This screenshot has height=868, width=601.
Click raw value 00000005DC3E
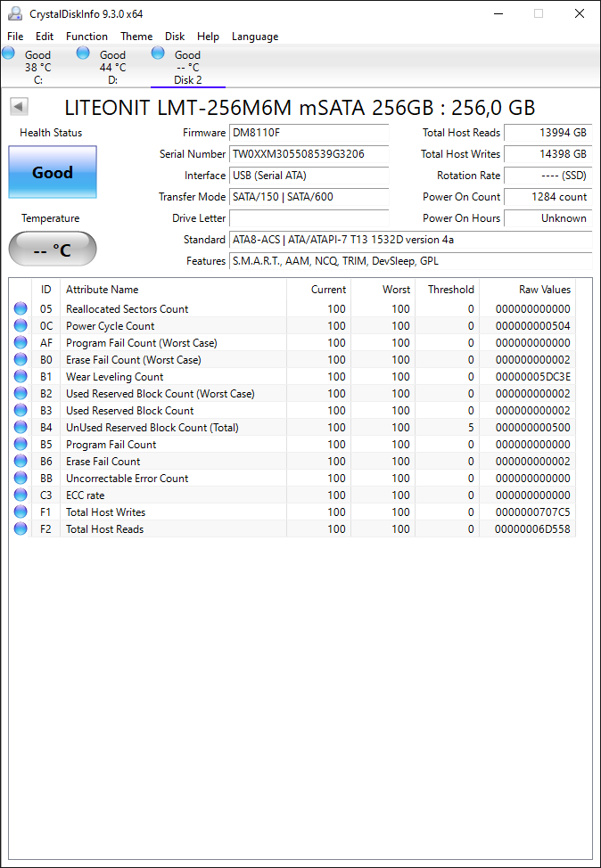coord(533,377)
